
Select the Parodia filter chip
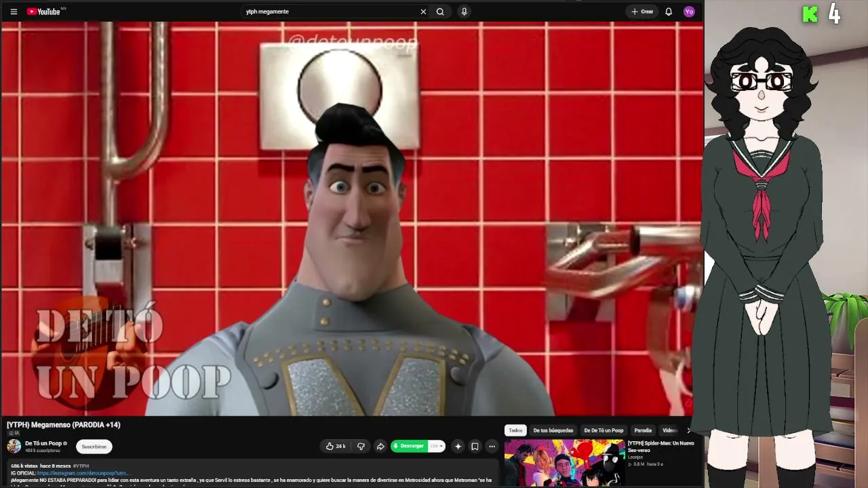[x=643, y=430]
